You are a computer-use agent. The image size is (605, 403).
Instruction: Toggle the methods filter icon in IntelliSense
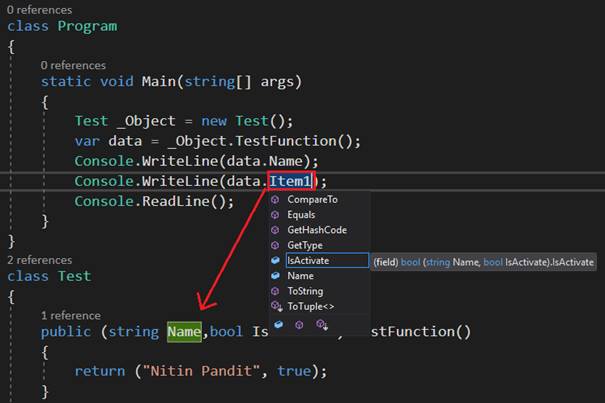coord(299,325)
